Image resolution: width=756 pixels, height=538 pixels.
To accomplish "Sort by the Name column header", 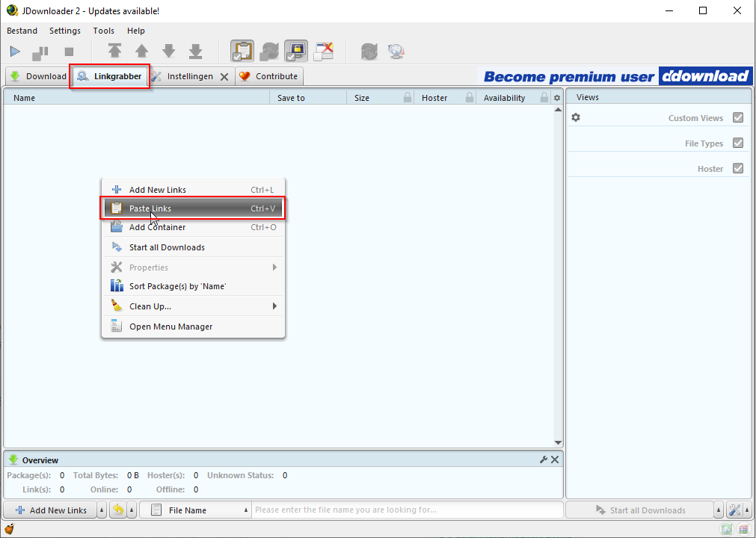I will click(x=136, y=98).
